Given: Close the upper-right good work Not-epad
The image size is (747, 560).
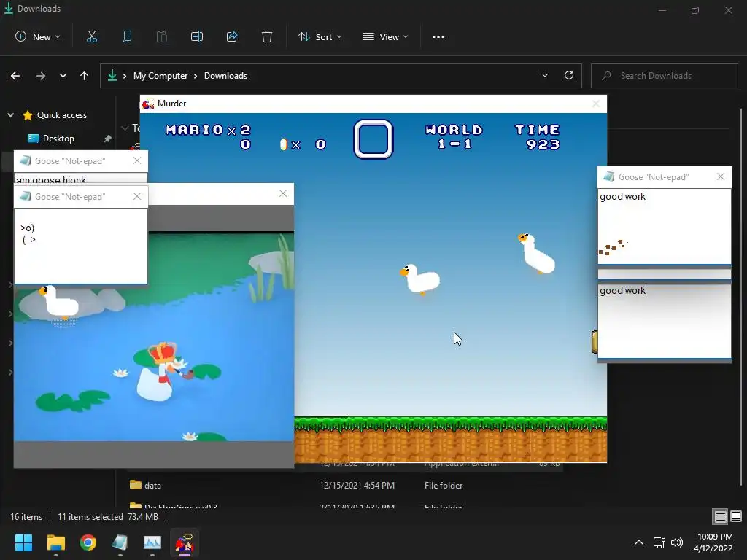Looking at the screenshot, I should pos(720,176).
